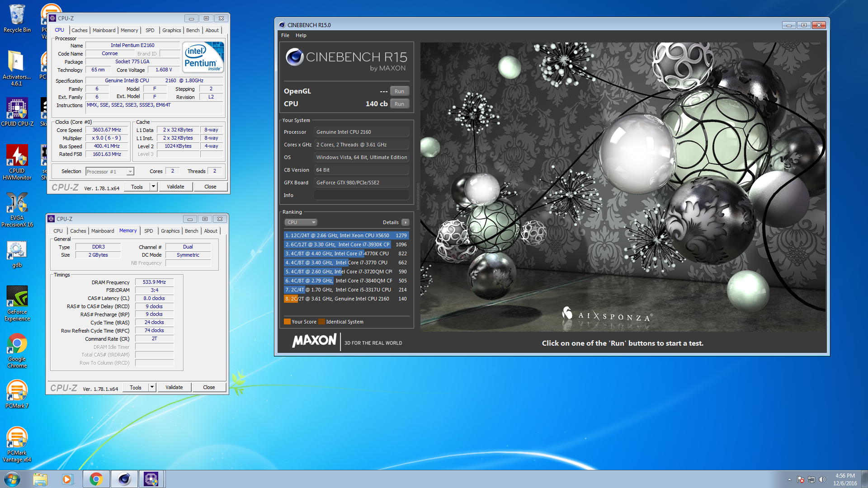Launch GeForce Experience shortcut
This screenshot has width=868, height=488.
(17, 303)
